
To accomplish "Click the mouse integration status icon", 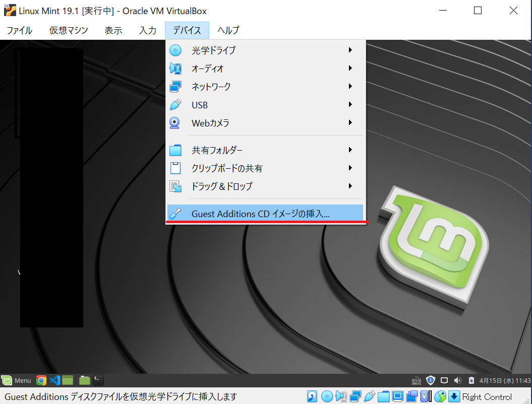I will 440,396.
